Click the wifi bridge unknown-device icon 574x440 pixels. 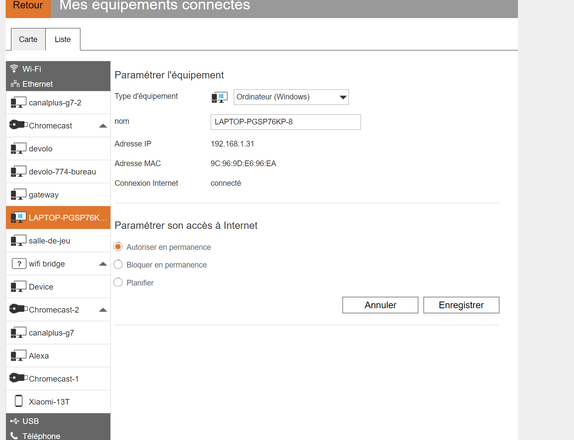pyautogui.click(x=19, y=264)
